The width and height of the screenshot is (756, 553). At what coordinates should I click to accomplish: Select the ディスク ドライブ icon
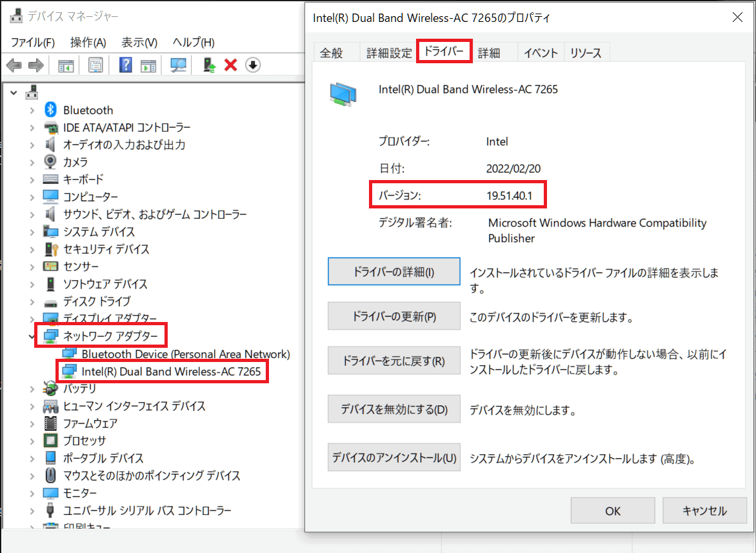50,303
